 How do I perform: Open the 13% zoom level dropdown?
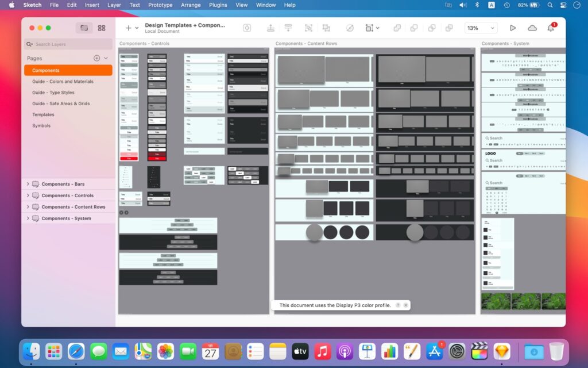(x=481, y=28)
